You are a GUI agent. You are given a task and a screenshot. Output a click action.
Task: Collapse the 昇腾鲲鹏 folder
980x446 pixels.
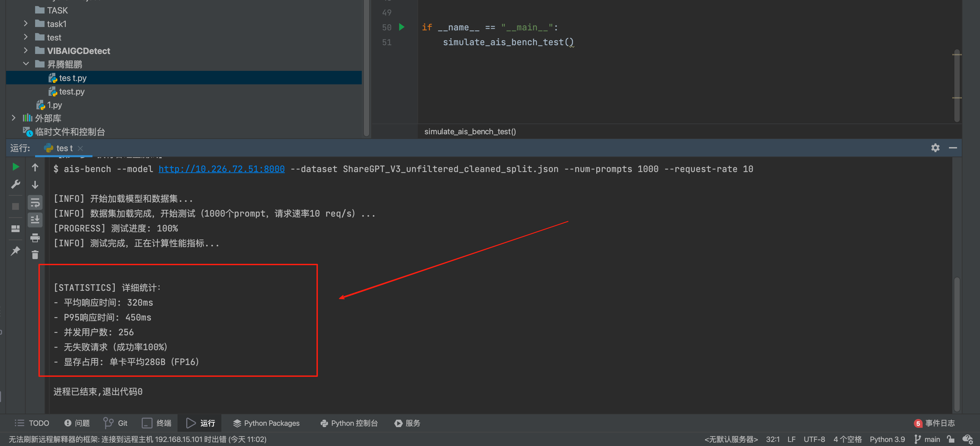26,64
